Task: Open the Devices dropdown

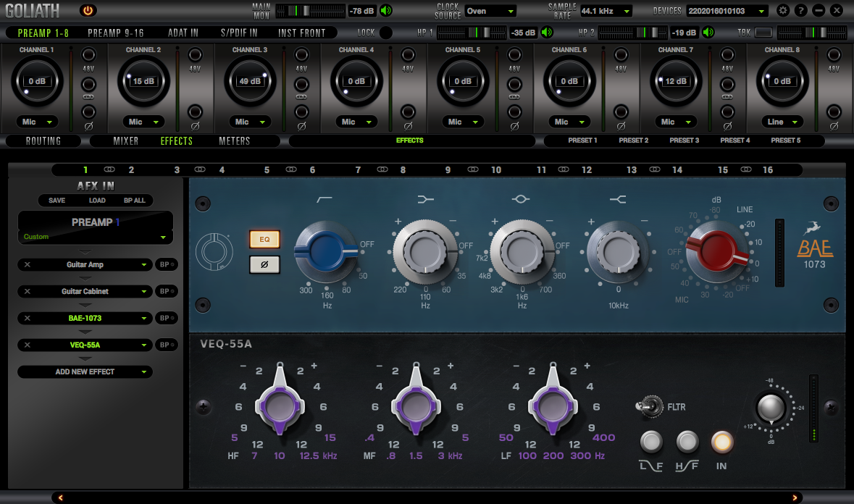Action: pos(728,11)
